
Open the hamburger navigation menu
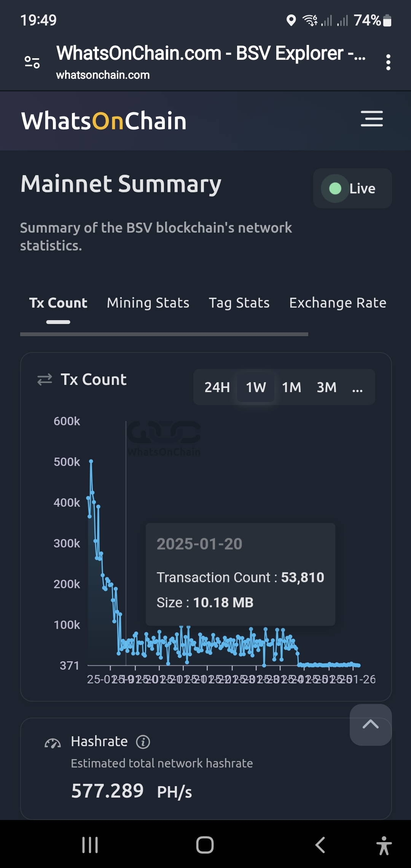coord(372,119)
